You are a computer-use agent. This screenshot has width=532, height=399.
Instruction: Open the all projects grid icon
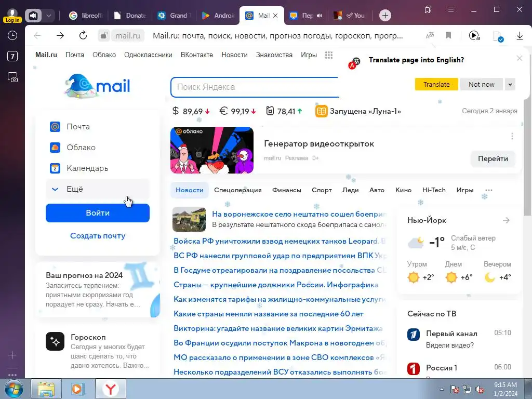click(x=329, y=55)
